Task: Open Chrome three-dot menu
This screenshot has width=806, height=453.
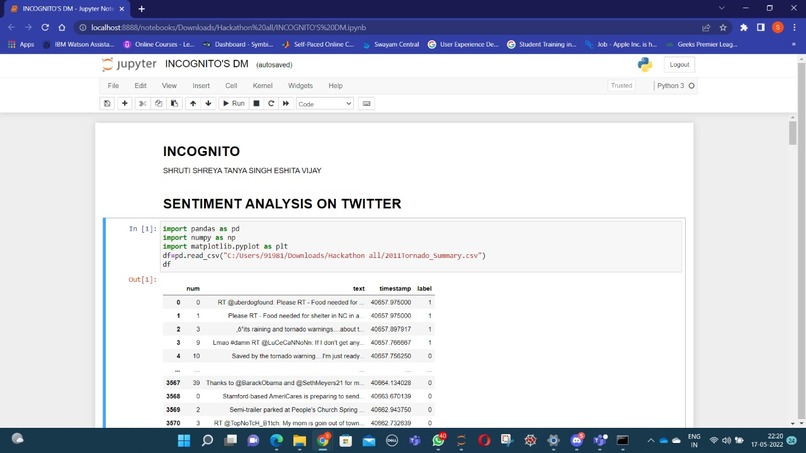Action: pos(795,28)
